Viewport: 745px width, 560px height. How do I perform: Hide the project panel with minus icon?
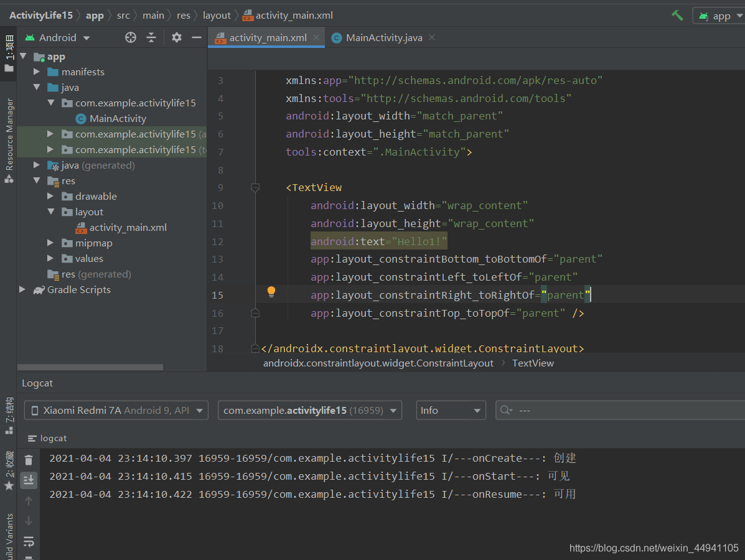(x=197, y=37)
